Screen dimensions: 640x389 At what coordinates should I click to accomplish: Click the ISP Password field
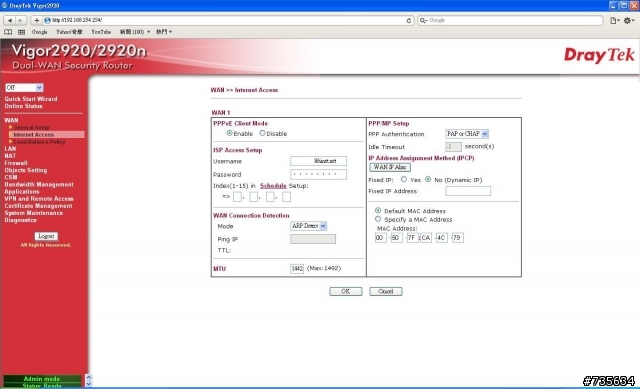[x=318, y=175]
